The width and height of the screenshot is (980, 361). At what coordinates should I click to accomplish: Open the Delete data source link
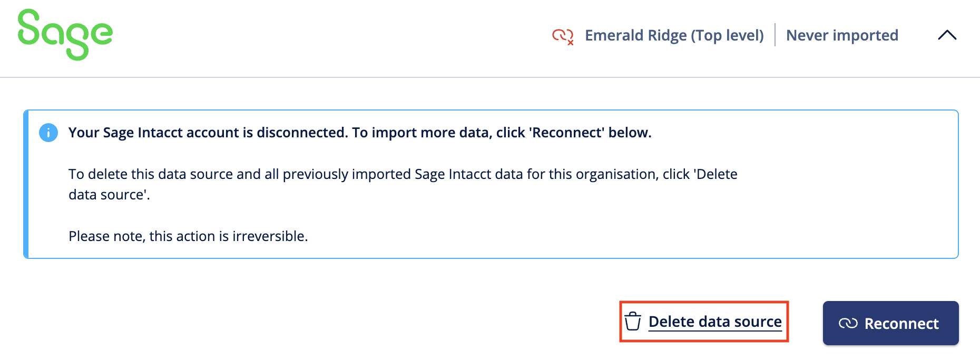click(x=714, y=322)
